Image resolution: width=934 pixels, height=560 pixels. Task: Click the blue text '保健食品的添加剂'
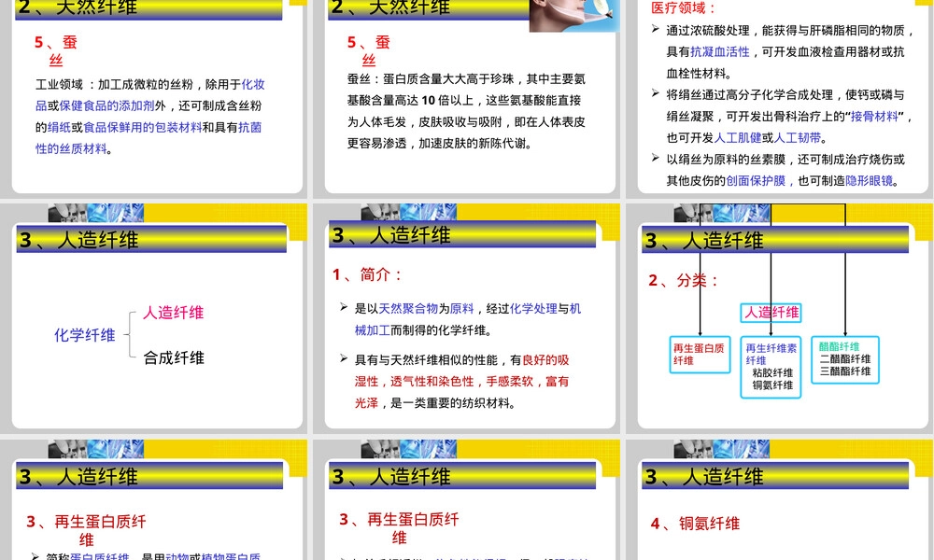pos(106,105)
